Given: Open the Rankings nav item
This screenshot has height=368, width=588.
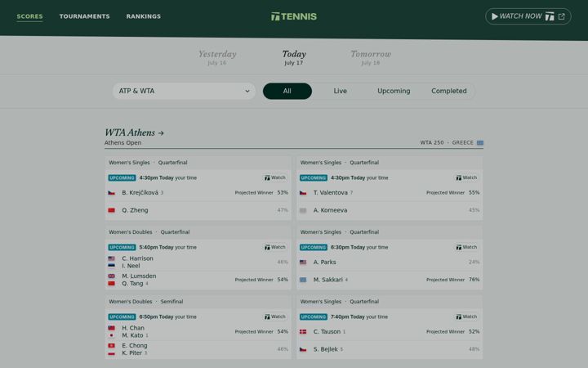Looking at the screenshot, I should pyautogui.click(x=143, y=16).
